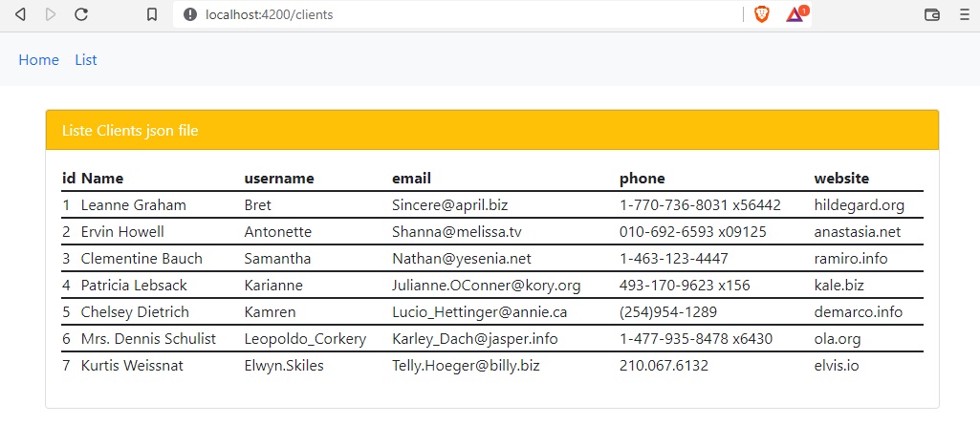Click username Elwyn.Skiles in the table
This screenshot has width=980, height=425.
284,365
